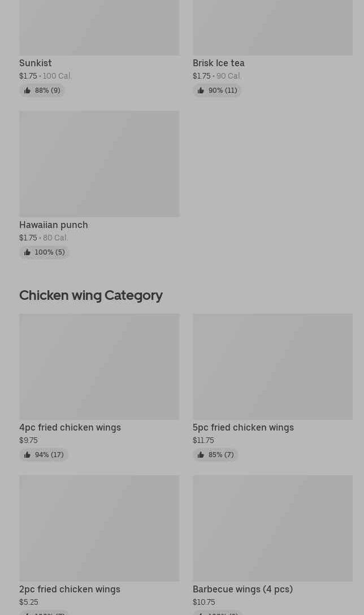Click the thumbs-up icon under Hawaiian punch
Viewport: 364px width, 615px height.
click(27, 252)
